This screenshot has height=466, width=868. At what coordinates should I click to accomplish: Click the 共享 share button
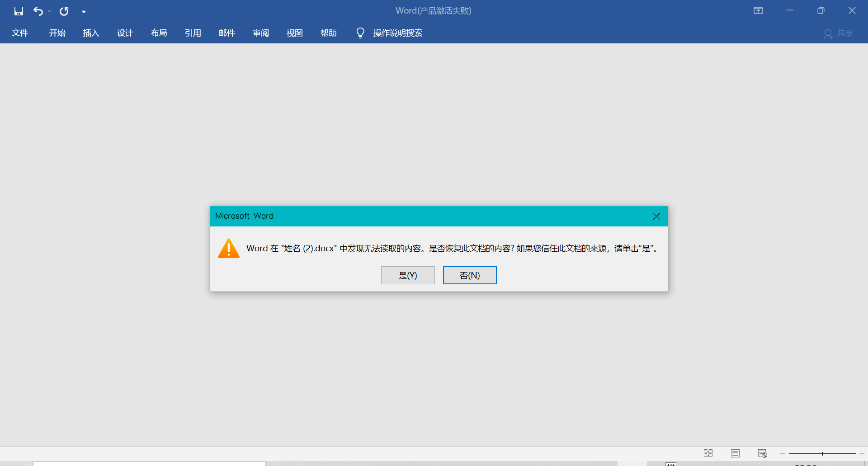click(839, 33)
